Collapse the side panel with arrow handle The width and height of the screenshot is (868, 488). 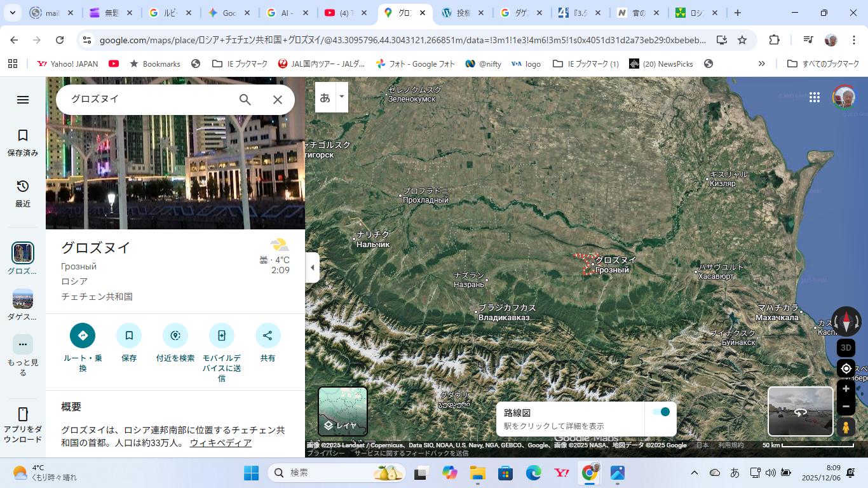(312, 268)
